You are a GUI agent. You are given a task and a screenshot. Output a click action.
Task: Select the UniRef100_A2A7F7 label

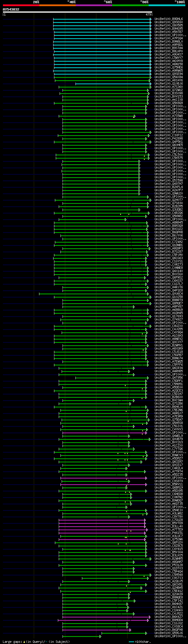coord(169,190)
